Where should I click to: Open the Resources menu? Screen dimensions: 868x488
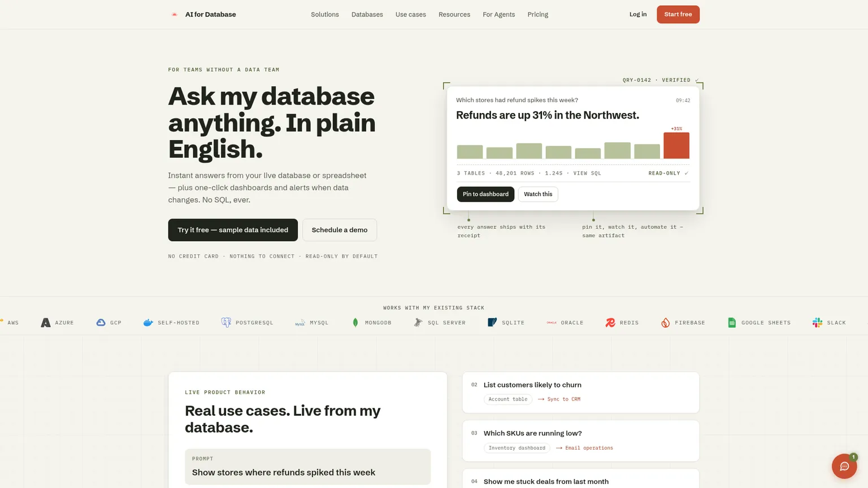(x=454, y=15)
